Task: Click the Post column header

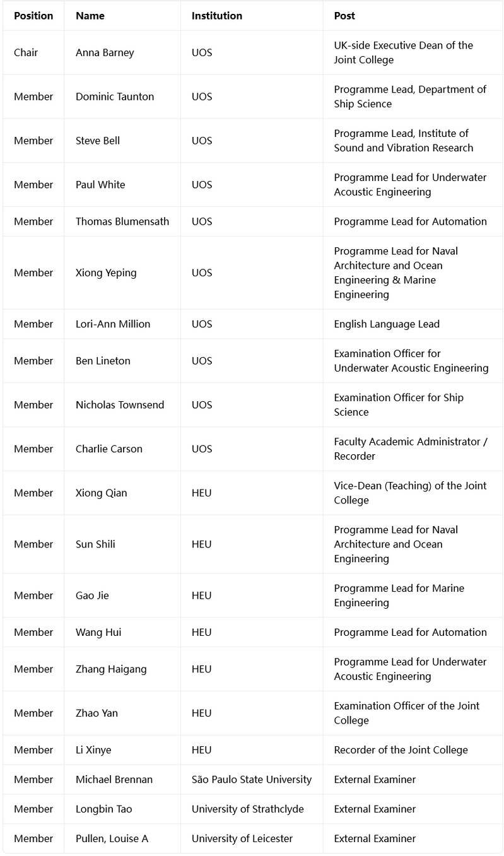Action: coord(413,16)
